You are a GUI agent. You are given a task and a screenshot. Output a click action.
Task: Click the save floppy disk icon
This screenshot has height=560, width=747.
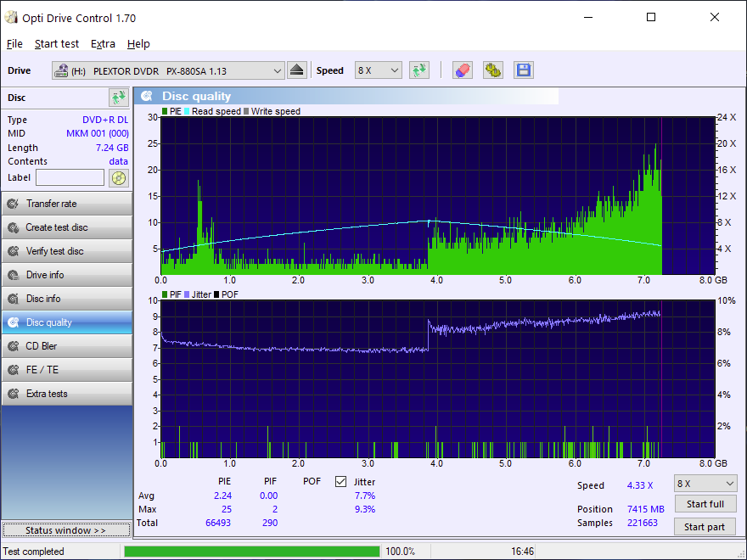click(523, 70)
